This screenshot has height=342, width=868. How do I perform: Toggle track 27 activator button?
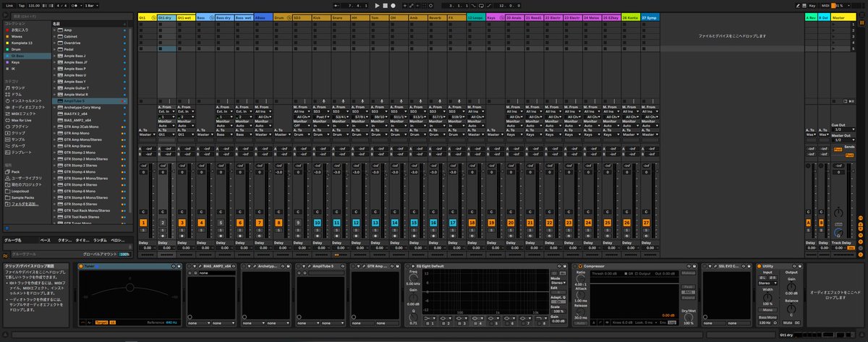[646, 223]
